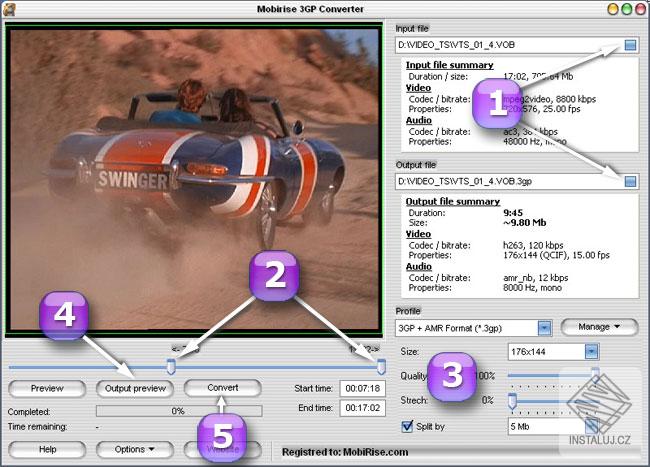Expand the Size 176x144 dropdown
This screenshot has width=650, height=467.
(x=592, y=352)
